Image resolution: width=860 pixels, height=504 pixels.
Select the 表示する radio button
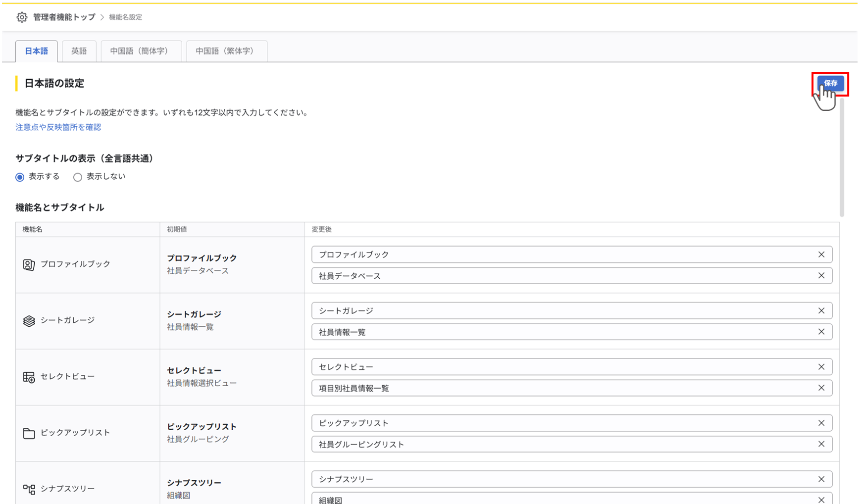[20, 177]
